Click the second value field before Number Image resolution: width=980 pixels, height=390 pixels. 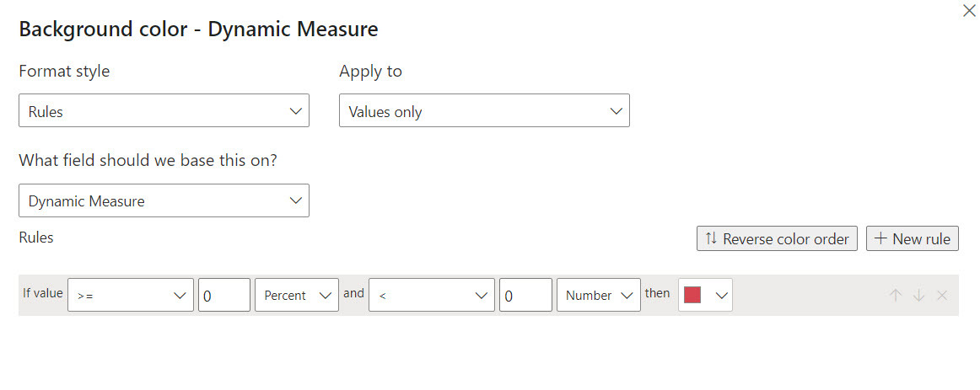(x=525, y=296)
